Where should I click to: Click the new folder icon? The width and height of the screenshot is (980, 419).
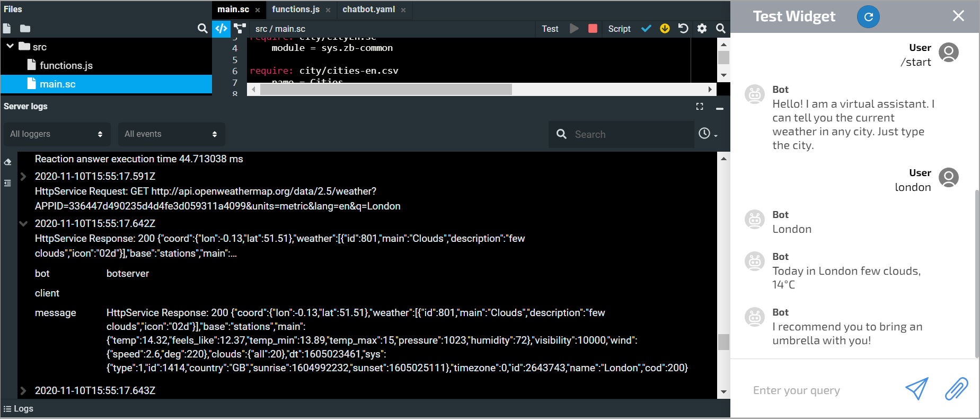pyautogui.click(x=25, y=29)
